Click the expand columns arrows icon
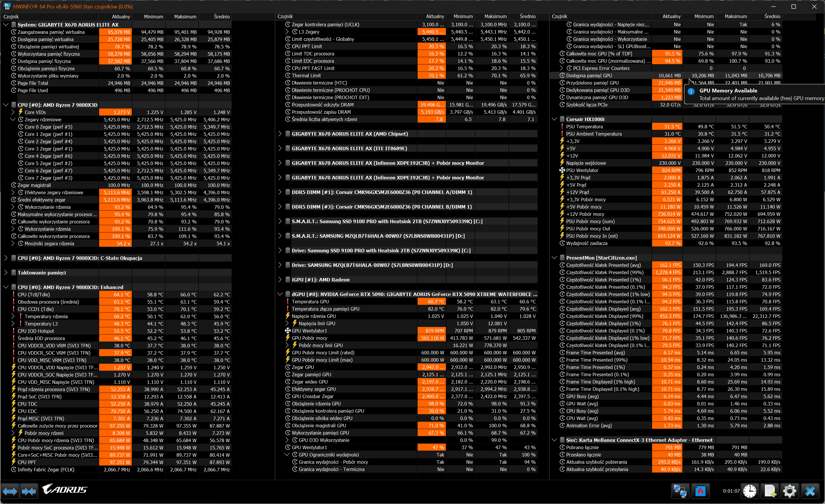 [x=10, y=491]
